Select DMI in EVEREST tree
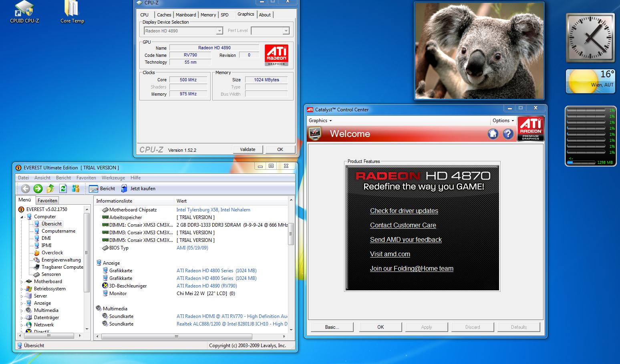The width and height of the screenshot is (620, 364). [x=46, y=238]
